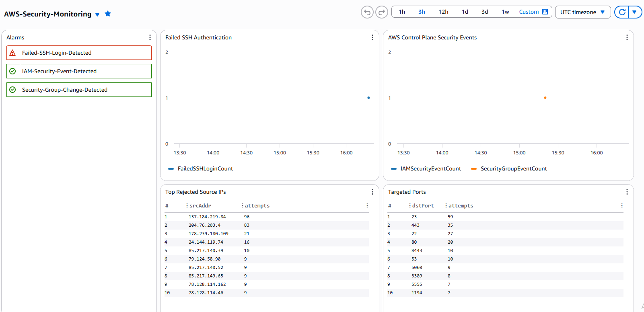Select the 12h time range
The height and width of the screenshot is (312, 644).
coord(443,12)
